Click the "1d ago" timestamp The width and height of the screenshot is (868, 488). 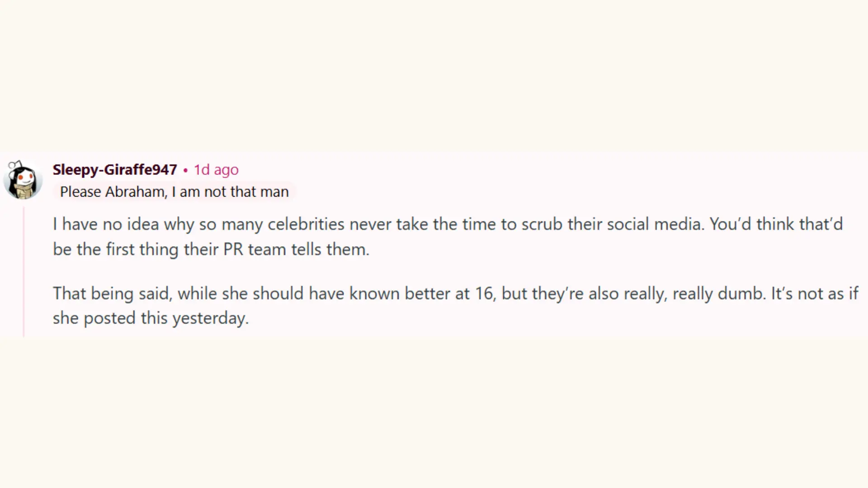click(x=216, y=170)
